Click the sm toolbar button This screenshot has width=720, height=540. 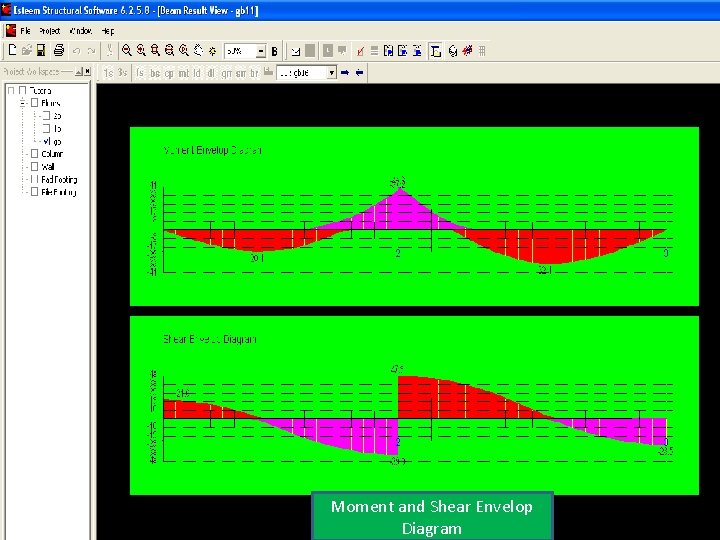241,73
